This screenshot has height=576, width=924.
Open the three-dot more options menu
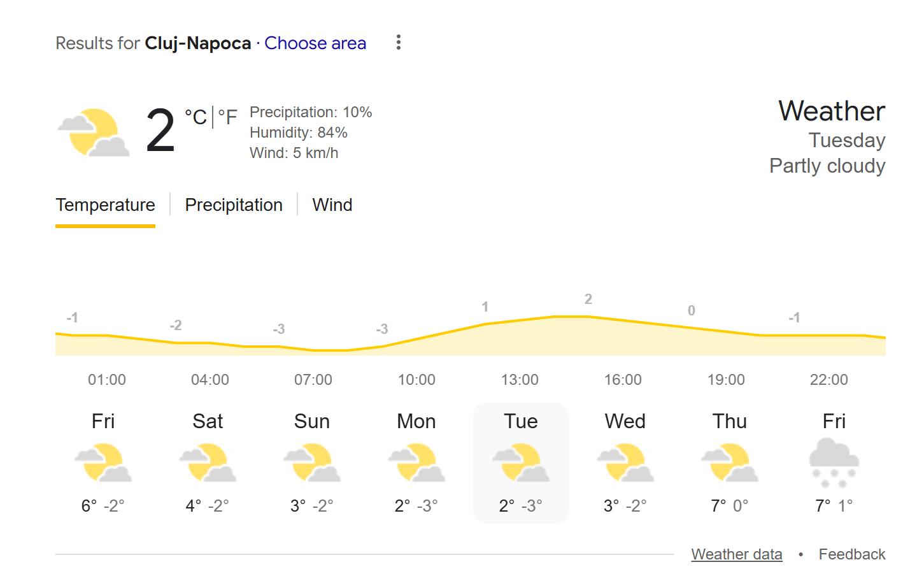398,43
